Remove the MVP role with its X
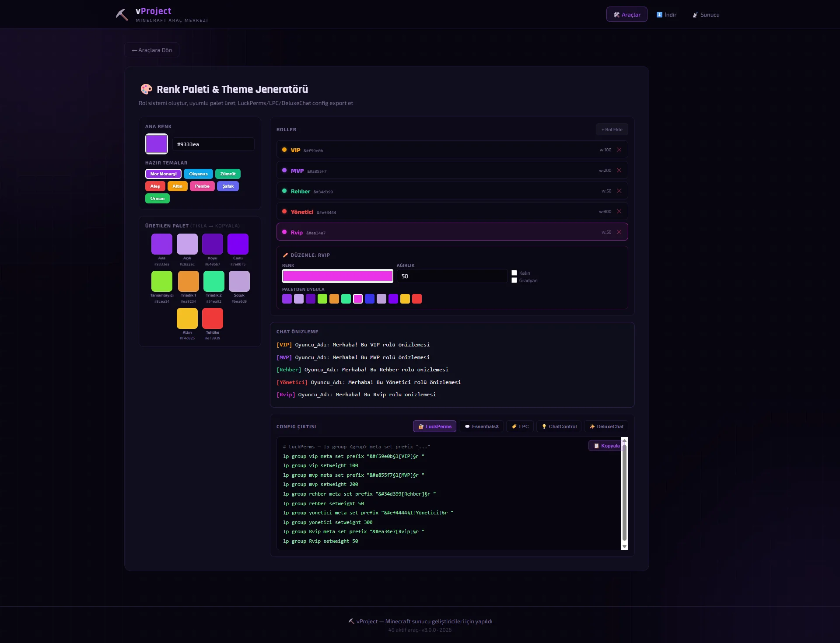Image resolution: width=840 pixels, height=643 pixels. [619, 170]
